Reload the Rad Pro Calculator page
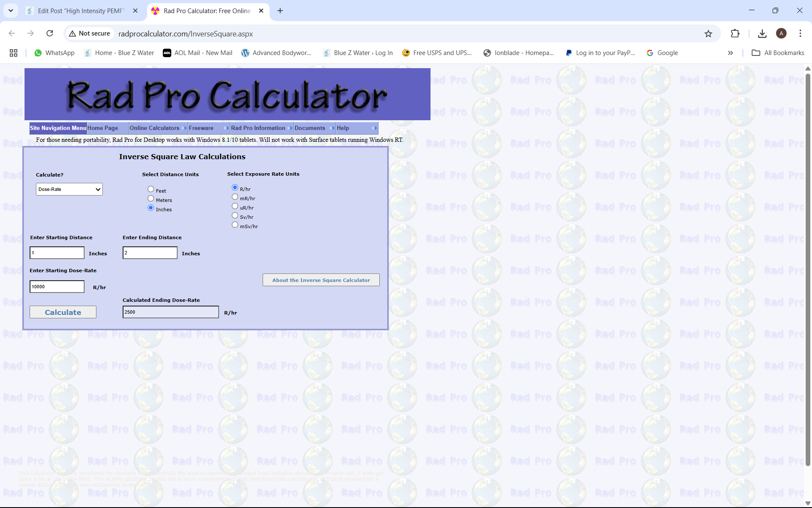This screenshot has height=508, width=812. coord(49,33)
